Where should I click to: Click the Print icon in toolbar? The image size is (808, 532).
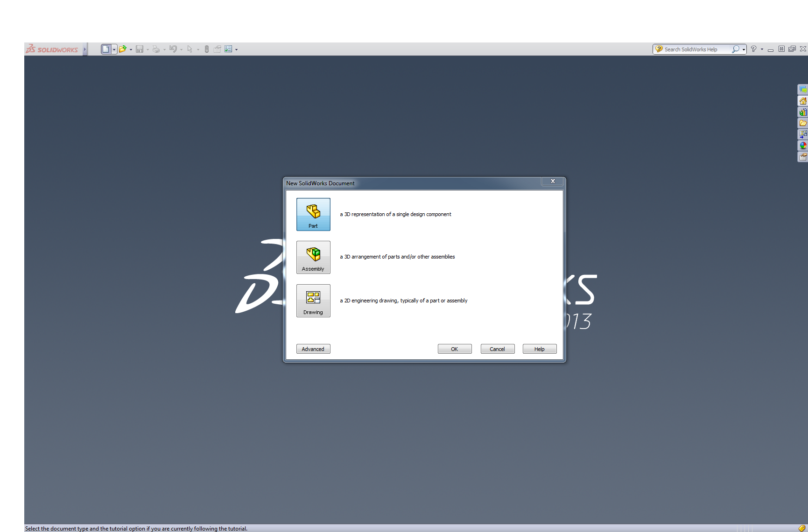pyautogui.click(x=156, y=49)
